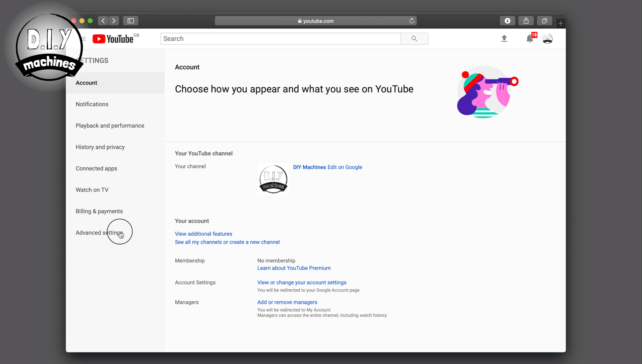Open the video upload icon
This screenshot has height=364, width=642.
pyautogui.click(x=504, y=39)
